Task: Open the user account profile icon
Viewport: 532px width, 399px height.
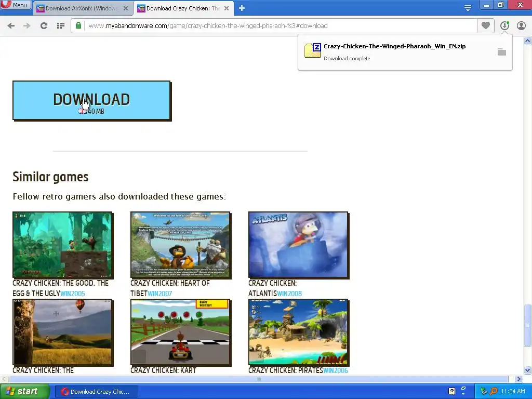Action: click(x=521, y=25)
